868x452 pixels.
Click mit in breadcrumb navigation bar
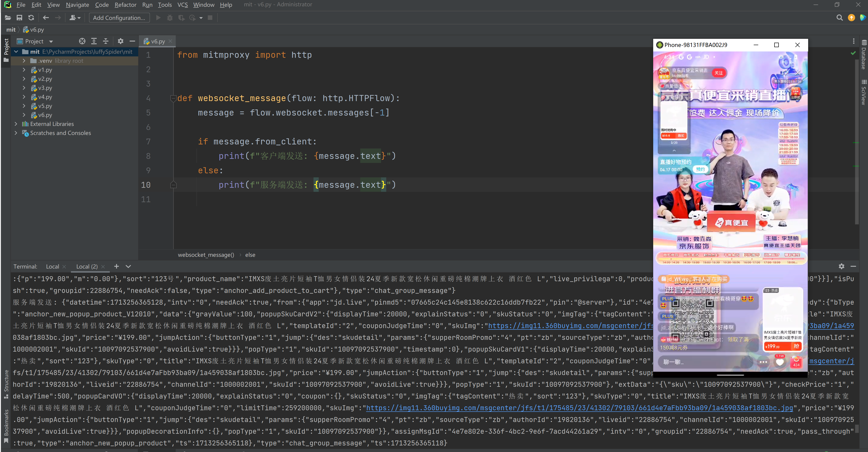point(11,30)
